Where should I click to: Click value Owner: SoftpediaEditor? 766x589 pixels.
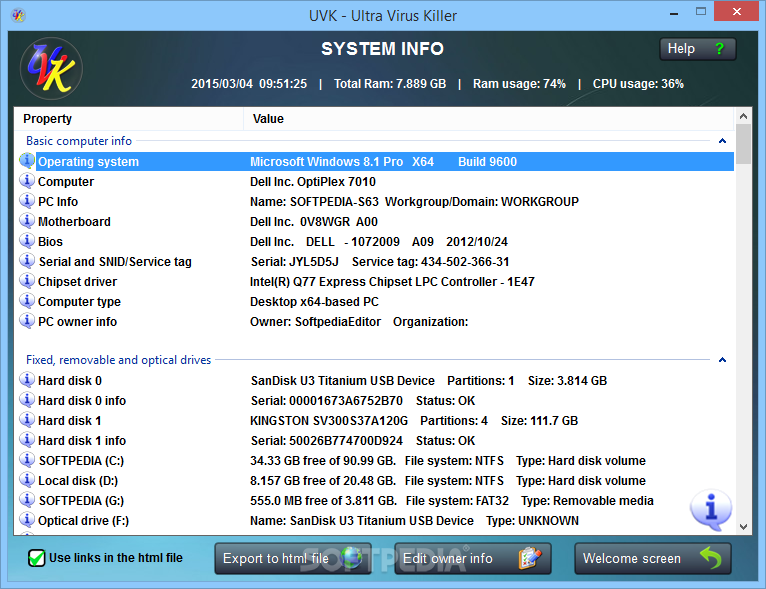(315, 322)
